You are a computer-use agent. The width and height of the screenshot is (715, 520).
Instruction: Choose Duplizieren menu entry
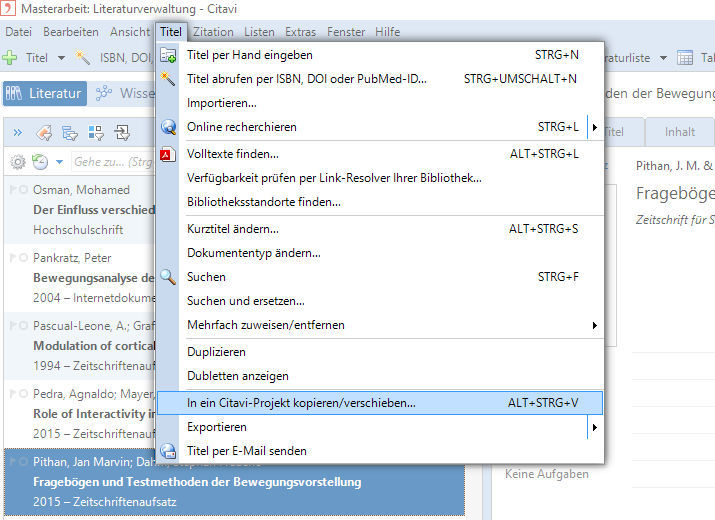(380, 352)
